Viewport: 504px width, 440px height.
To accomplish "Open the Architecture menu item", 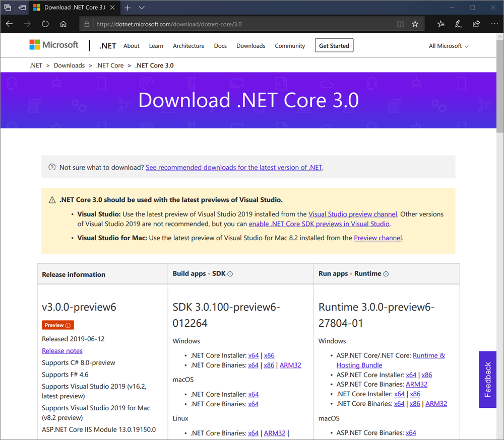I will pyautogui.click(x=188, y=46).
